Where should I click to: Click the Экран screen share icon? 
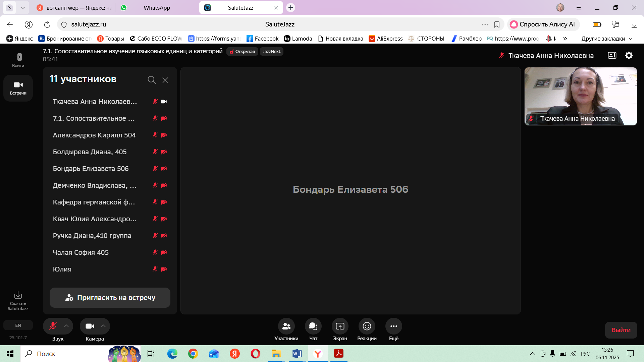point(340,326)
